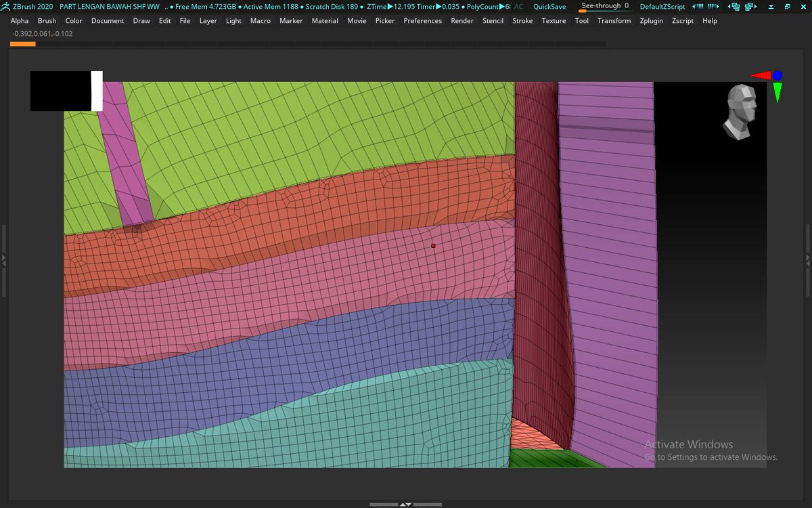812x508 pixels.
Task: Open the Tool menu
Action: tap(582, 21)
